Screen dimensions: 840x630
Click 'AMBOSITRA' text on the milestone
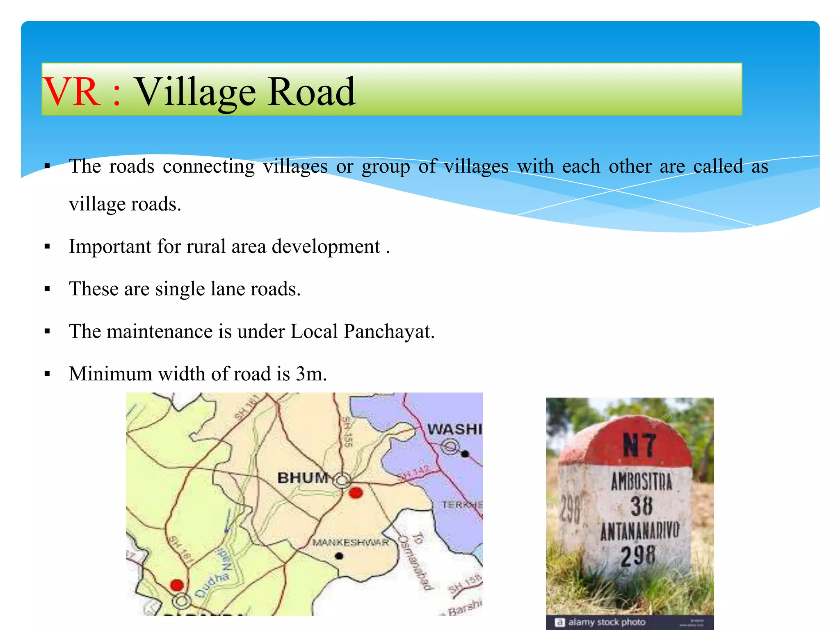(x=642, y=482)
